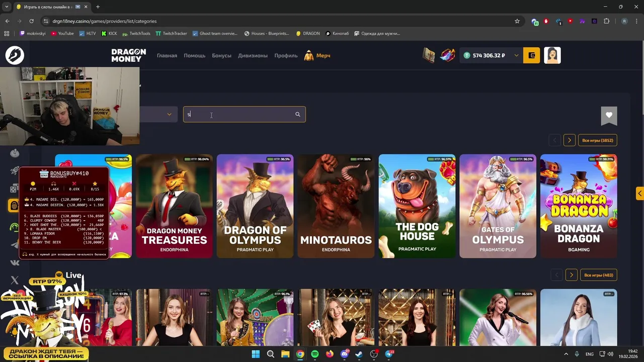Click the Все игры (5852) button
Screen dimensions: 644x362
pyautogui.click(x=597, y=140)
